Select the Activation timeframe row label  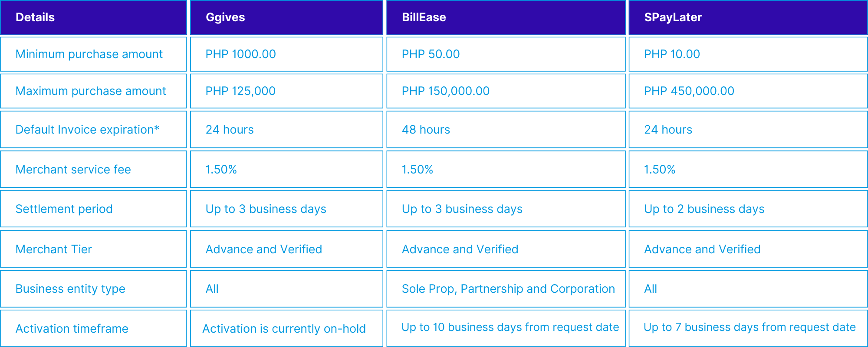click(72, 329)
